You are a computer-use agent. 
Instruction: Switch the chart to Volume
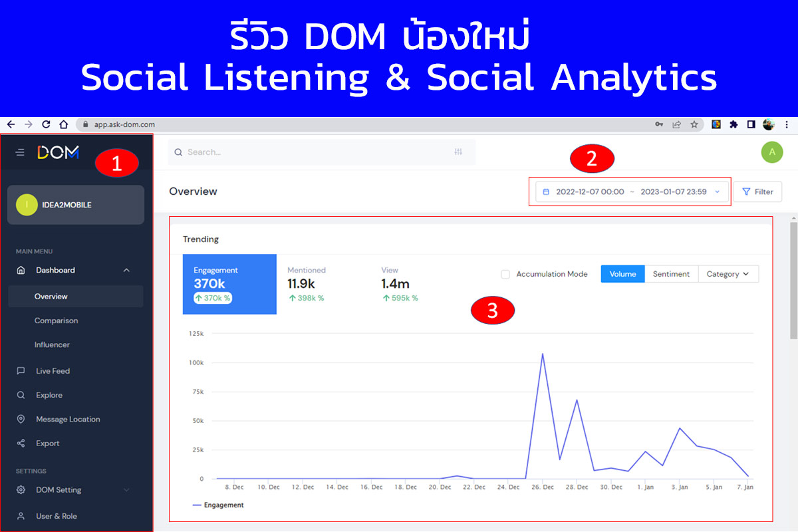point(622,274)
